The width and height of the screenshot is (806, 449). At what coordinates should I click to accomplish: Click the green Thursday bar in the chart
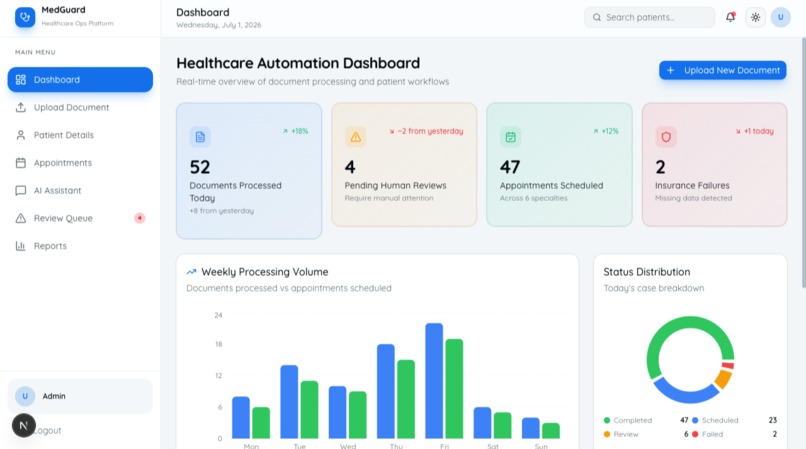coord(406,399)
